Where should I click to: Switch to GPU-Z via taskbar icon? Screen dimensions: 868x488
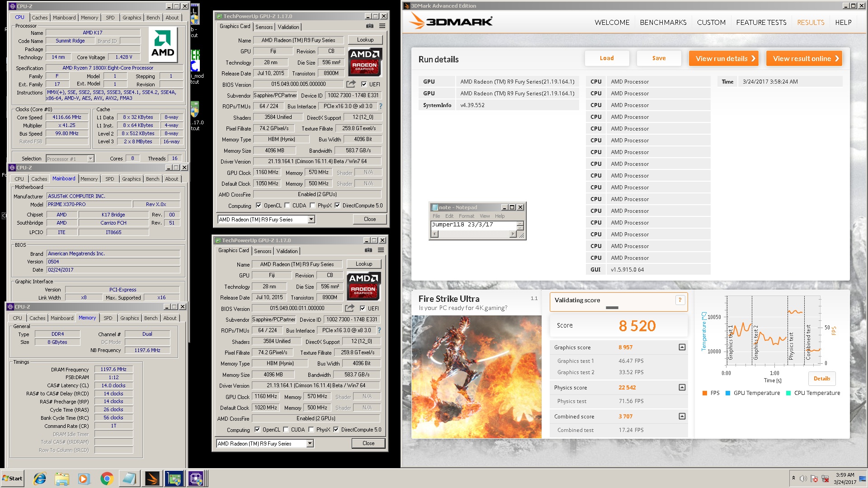(x=174, y=479)
